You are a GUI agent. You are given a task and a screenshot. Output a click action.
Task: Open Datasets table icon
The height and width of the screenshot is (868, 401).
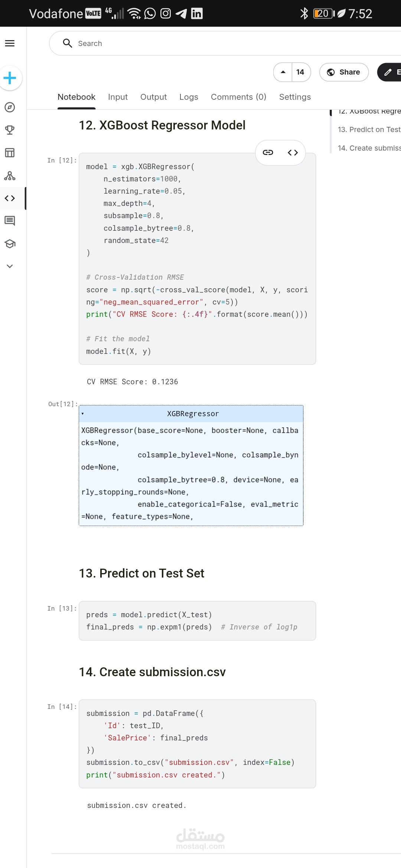click(x=10, y=152)
